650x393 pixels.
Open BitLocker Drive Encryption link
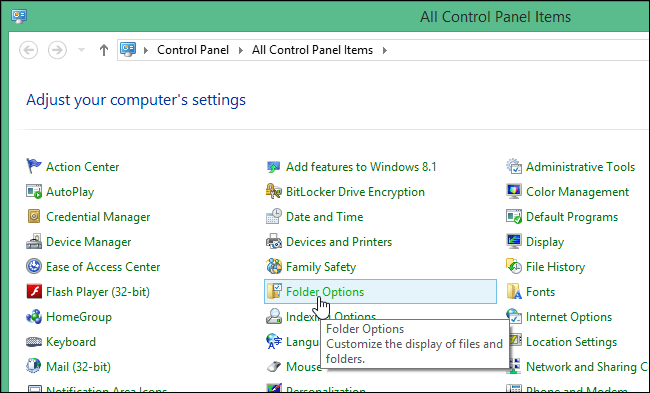point(355,192)
